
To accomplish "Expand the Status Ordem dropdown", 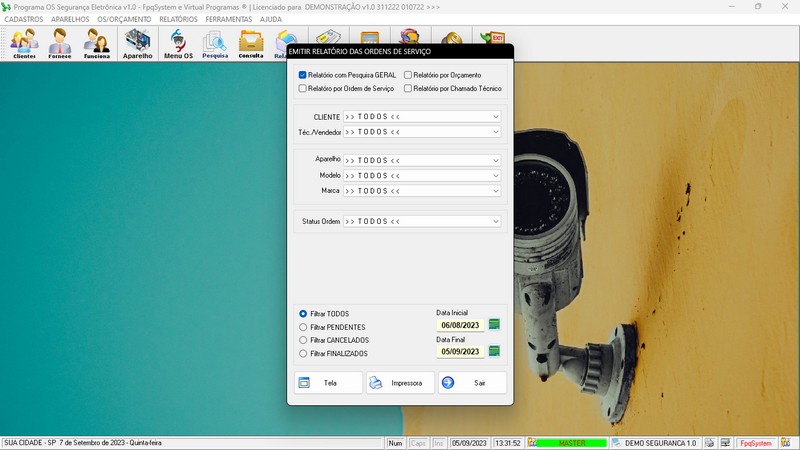I will [495, 222].
